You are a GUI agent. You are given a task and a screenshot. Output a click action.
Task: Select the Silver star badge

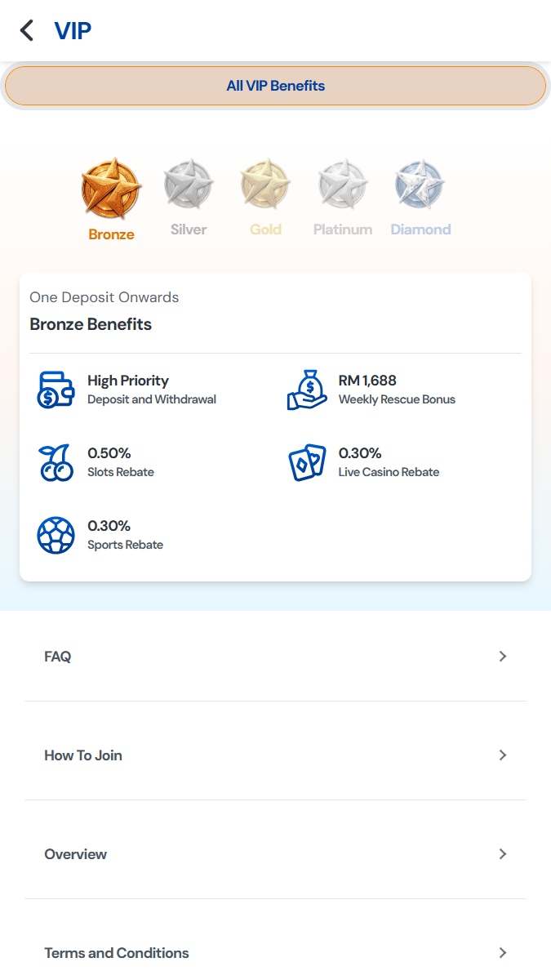[189, 185]
